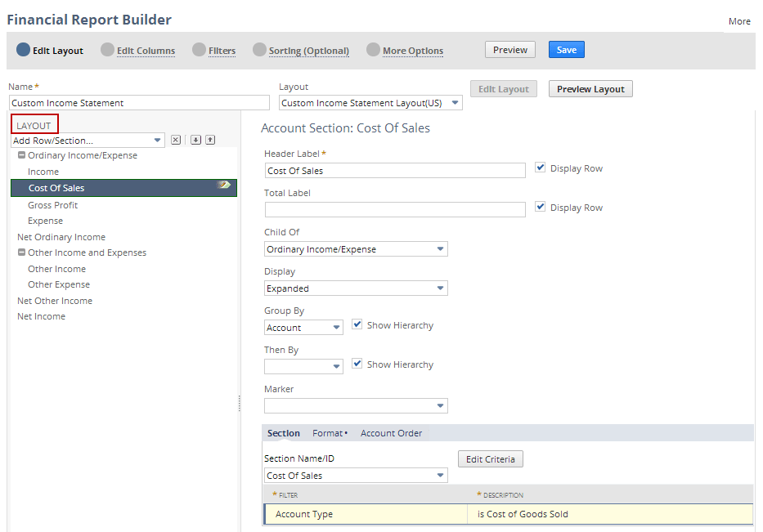Click the Edit Layout step circle
This screenshot has width=763, height=532.
[x=23, y=50]
